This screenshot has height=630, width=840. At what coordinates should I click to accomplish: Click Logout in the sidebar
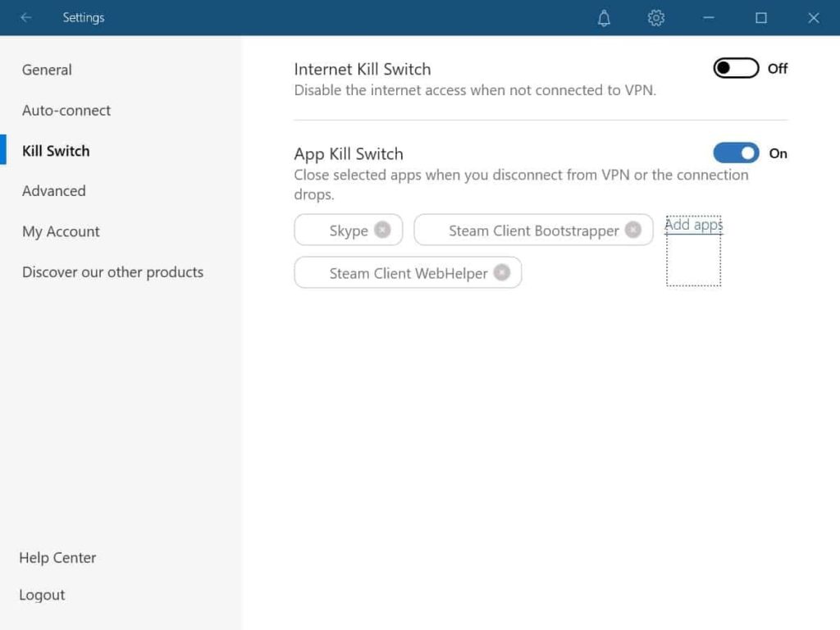coord(42,595)
